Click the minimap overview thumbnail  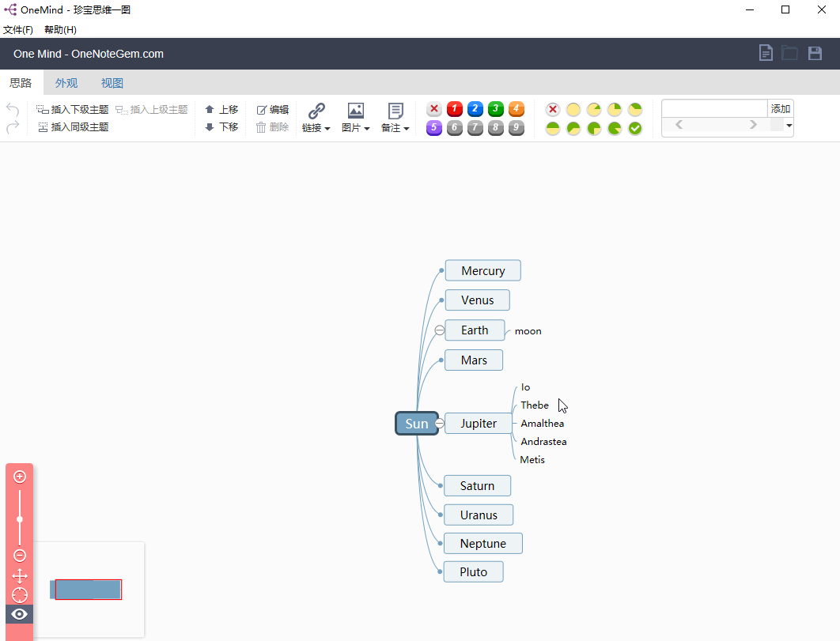tap(89, 590)
